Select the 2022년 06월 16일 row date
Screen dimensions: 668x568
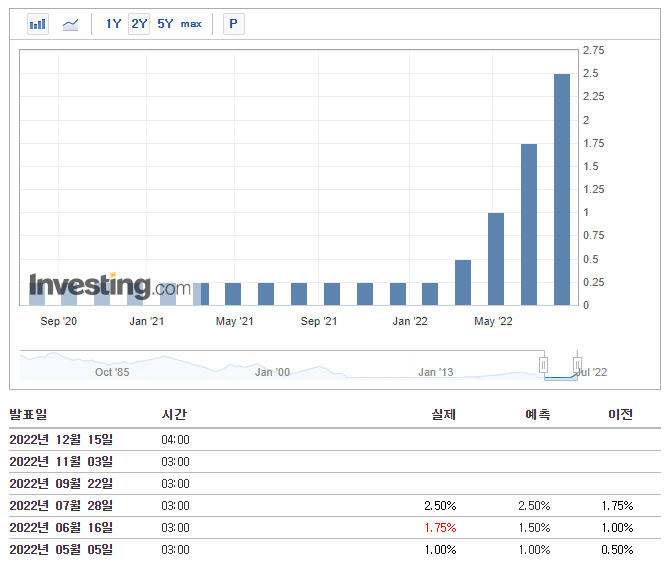pyautogui.click(x=61, y=528)
